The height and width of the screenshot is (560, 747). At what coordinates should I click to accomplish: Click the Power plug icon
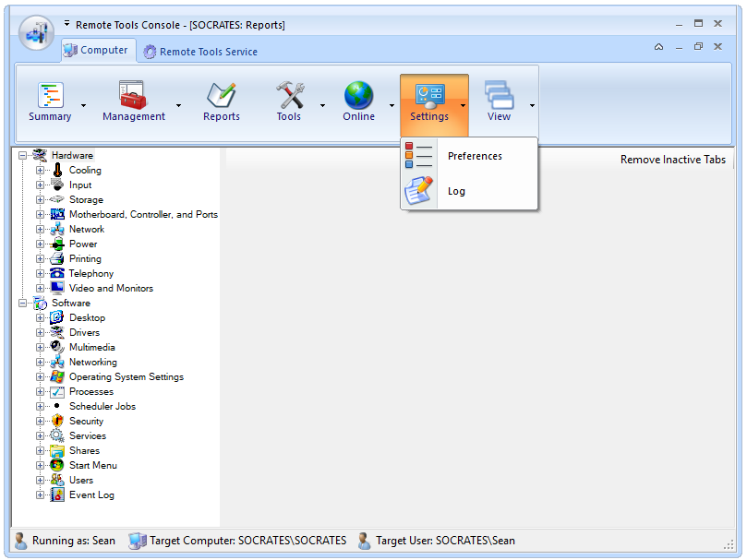pyautogui.click(x=57, y=244)
